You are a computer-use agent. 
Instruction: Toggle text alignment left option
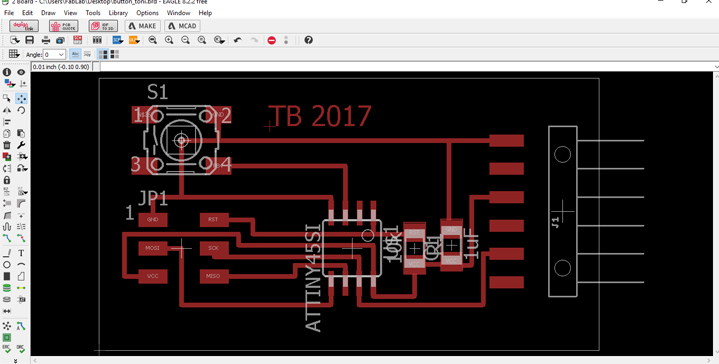[75, 55]
